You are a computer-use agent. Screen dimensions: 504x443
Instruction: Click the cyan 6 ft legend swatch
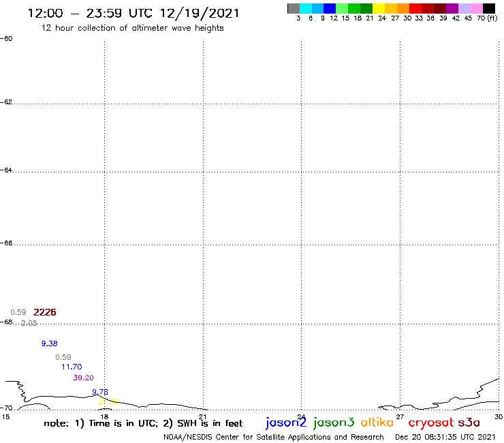306,8
